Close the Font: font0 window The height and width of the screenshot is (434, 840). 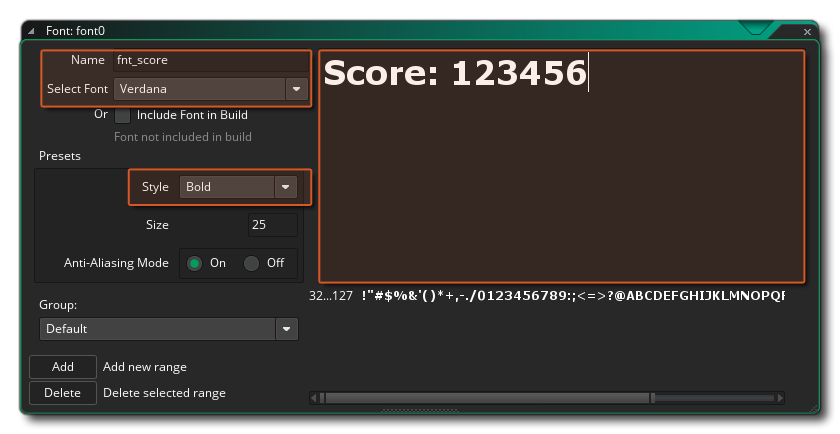click(x=807, y=32)
